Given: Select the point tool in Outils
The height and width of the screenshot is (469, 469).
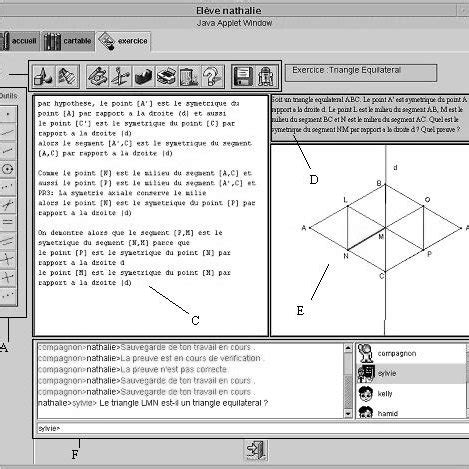Looking at the screenshot, I should click(x=8, y=114).
